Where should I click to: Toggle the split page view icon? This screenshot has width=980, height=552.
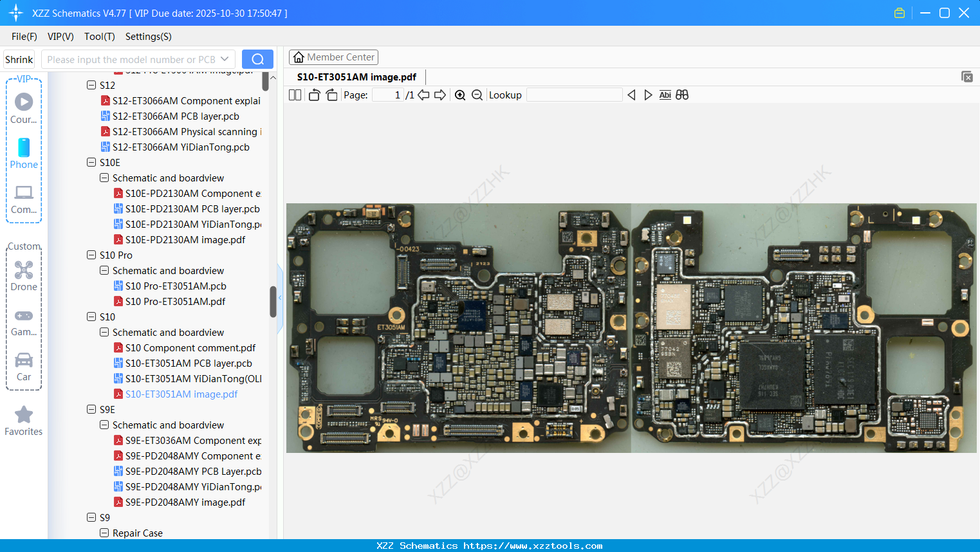coord(295,95)
